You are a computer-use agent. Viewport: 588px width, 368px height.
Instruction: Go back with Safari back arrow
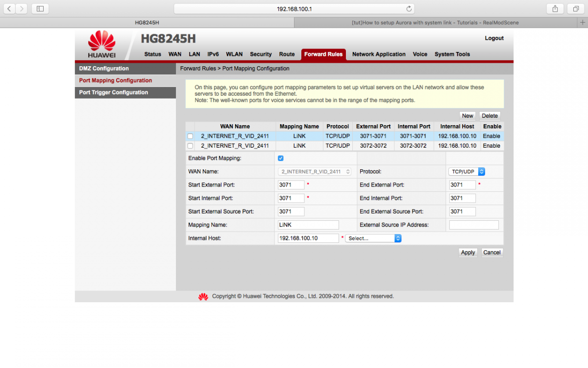[10, 8]
